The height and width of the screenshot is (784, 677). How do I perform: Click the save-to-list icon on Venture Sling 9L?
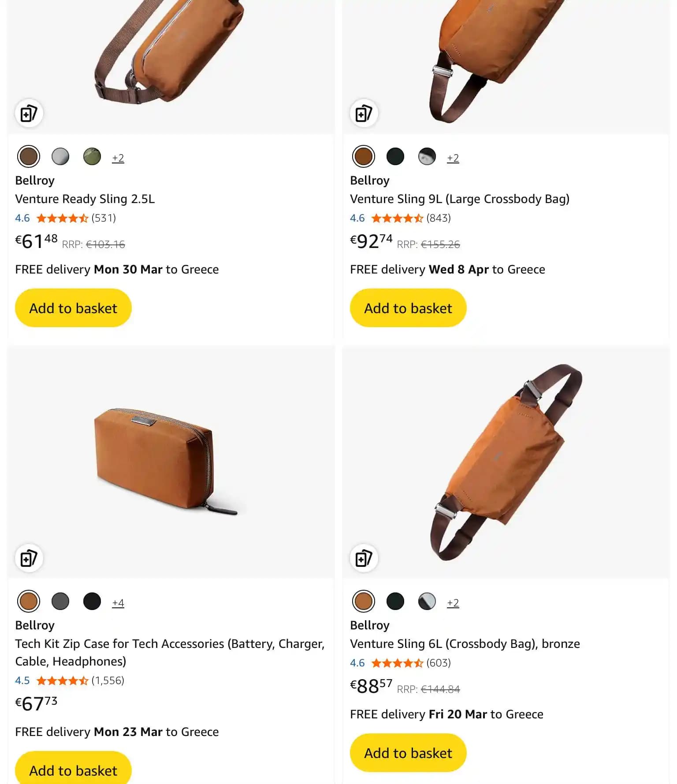364,113
